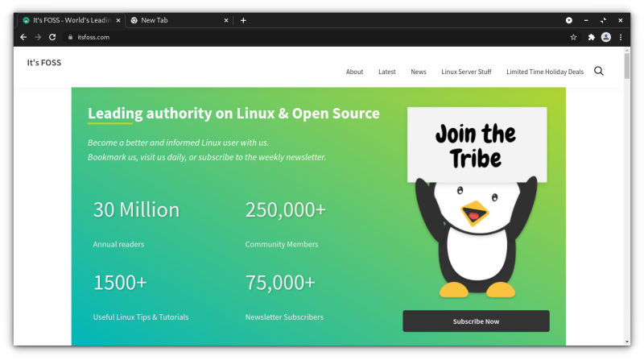This screenshot has height=360, width=644.
Task: Open the News menu item
Action: 419,72
